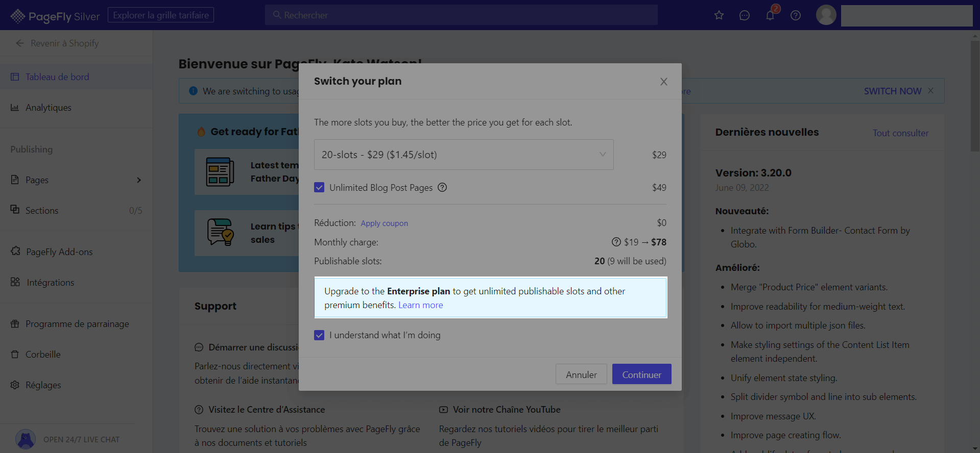980x453 pixels.
Task: Click the Démarrer une discussion chat icon
Action: (x=199, y=347)
